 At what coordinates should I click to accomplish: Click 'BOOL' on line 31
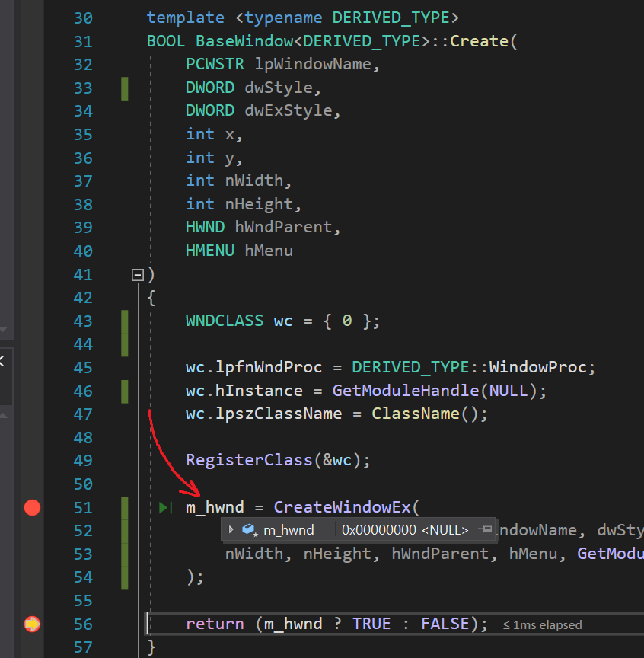(166, 41)
